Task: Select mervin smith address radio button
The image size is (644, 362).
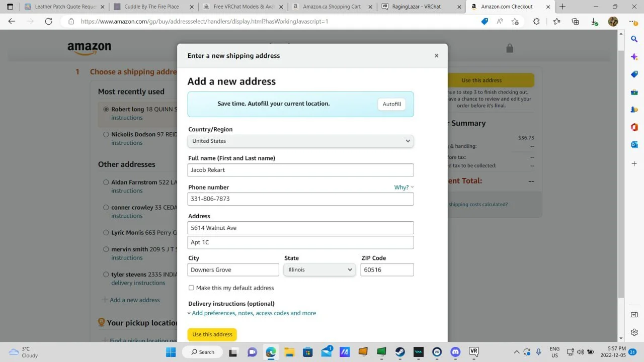Action: pos(106,249)
